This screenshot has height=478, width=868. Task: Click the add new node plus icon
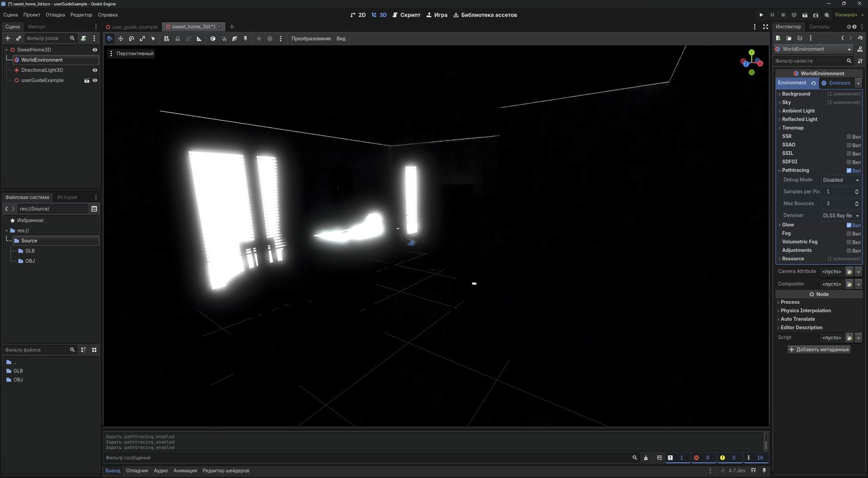point(8,39)
